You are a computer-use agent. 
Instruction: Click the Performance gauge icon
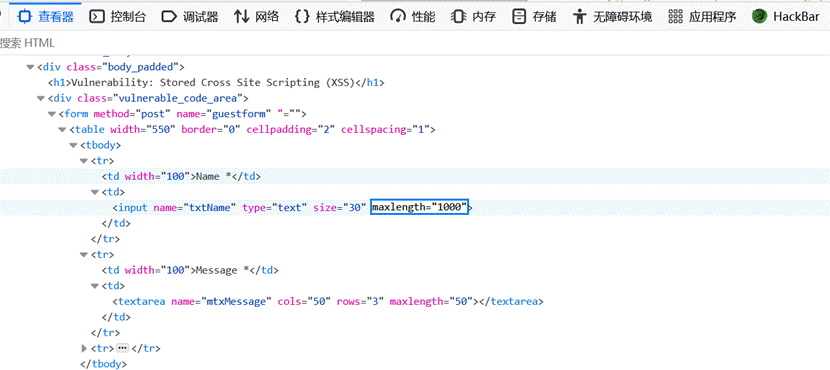(x=398, y=16)
